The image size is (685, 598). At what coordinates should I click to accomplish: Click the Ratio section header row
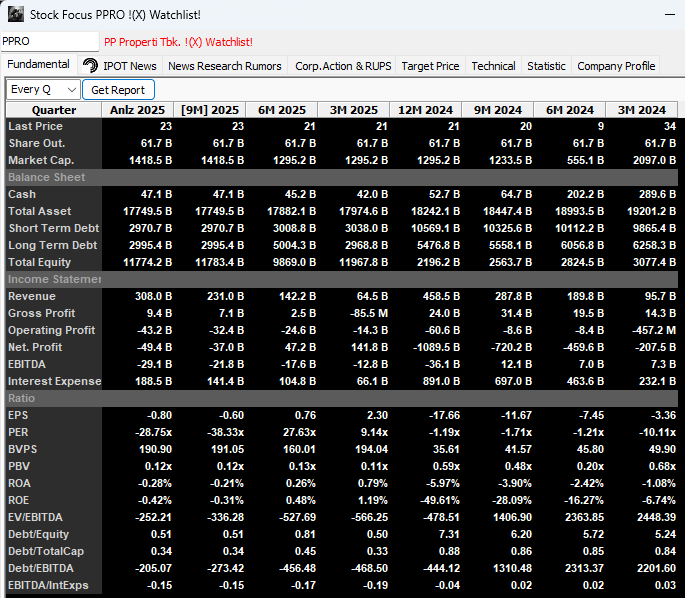21,398
